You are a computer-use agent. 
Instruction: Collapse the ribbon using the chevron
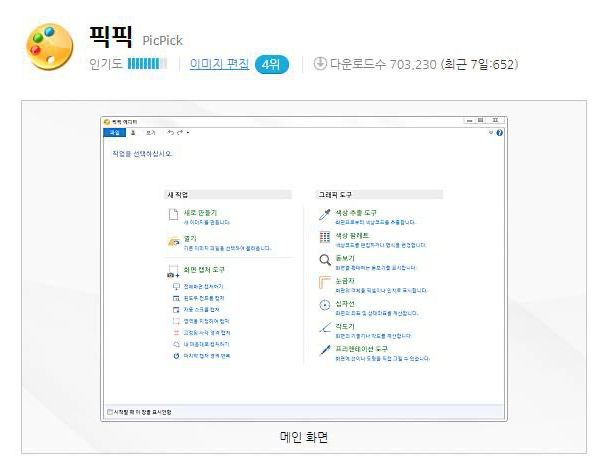tap(491, 133)
